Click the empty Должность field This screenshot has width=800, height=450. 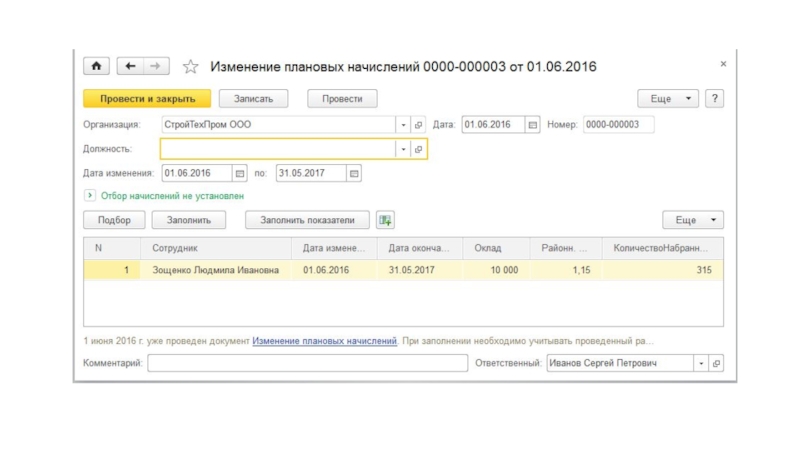(x=278, y=149)
